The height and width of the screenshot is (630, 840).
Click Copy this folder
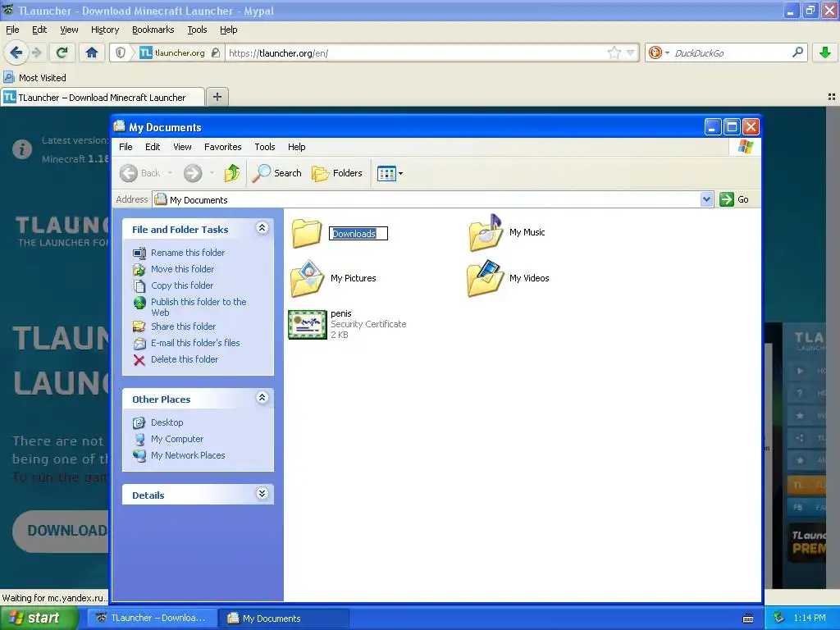coord(182,285)
